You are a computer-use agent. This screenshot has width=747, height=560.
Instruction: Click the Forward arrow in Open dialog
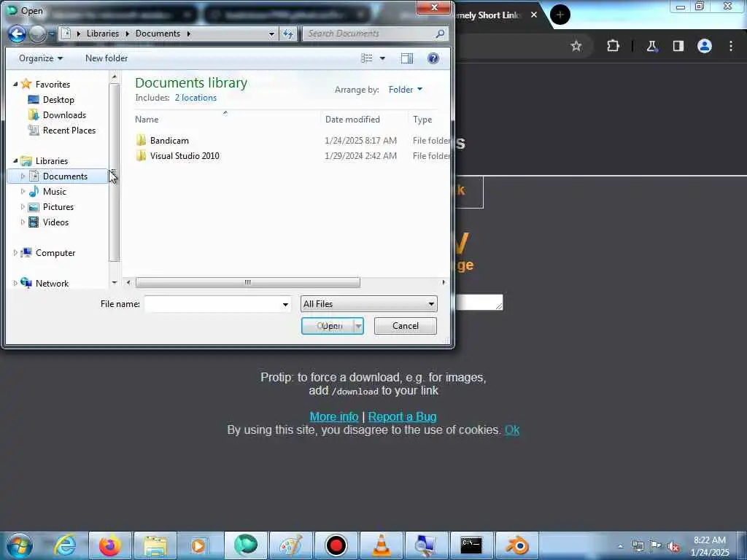pos(38,34)
